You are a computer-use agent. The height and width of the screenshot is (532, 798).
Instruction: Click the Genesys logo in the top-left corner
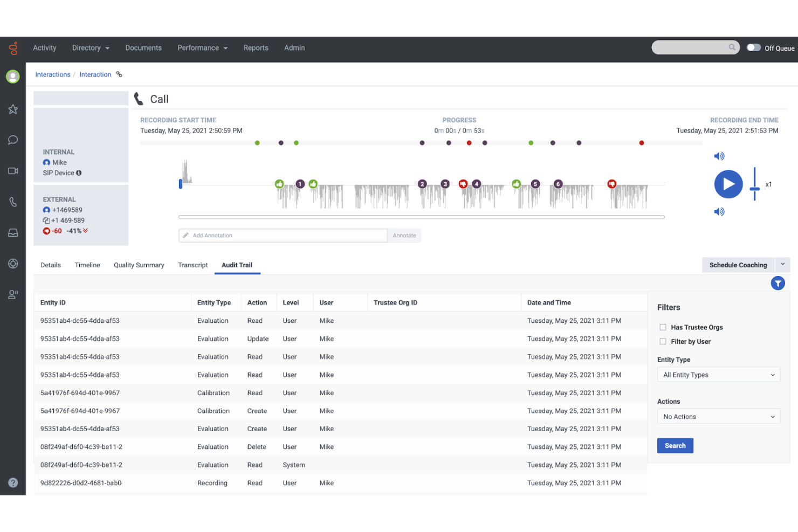coord(13,48)
